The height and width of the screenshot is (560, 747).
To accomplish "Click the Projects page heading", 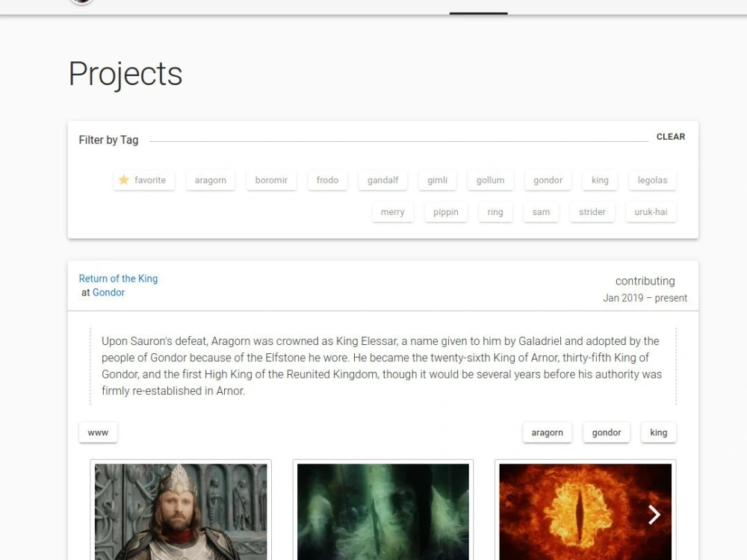I will (x=125, y=74).
